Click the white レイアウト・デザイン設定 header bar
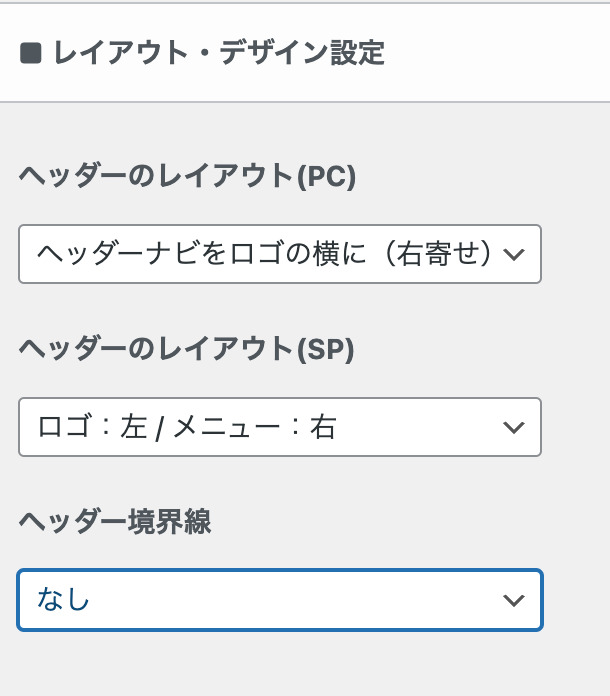The height and width of the screenshot is (696, 610). coord(480,54)
